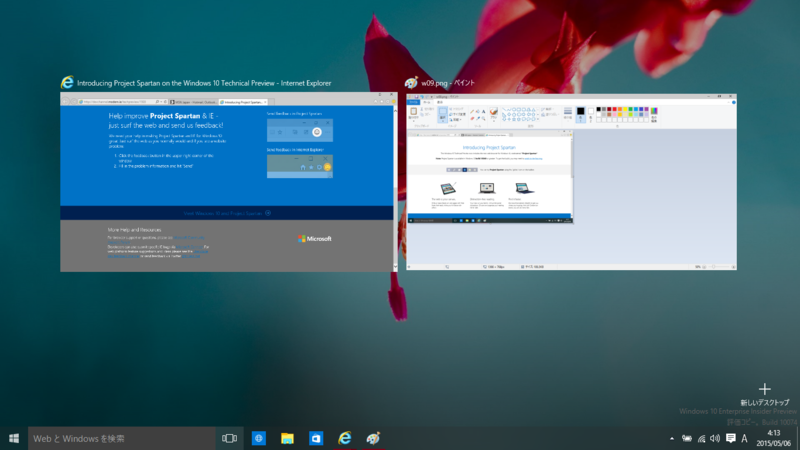
Task: Click the 'w09.png - ペイント' title label
Action: [x=448, y=83]
